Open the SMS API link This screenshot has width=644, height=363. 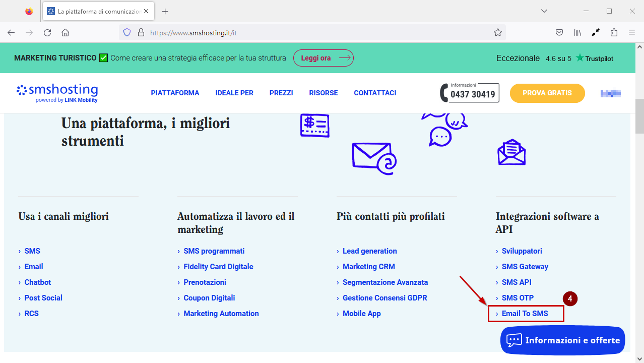click(517, 282)
